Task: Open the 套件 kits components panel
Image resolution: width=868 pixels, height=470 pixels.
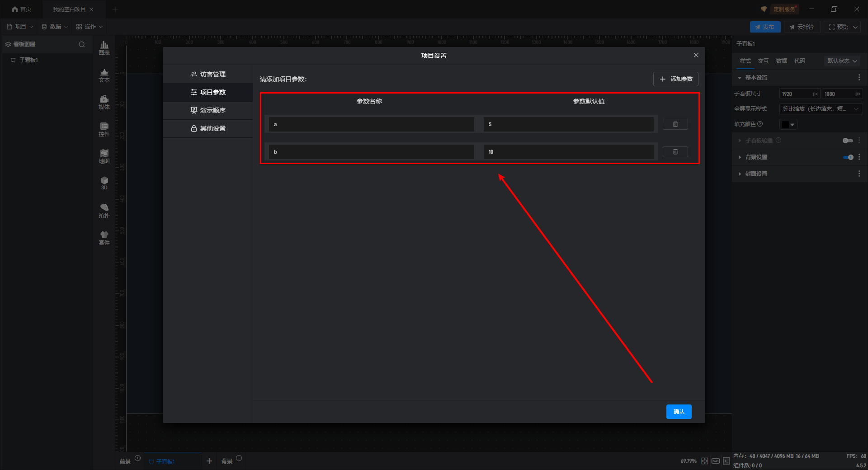Action: click(104, 238)
